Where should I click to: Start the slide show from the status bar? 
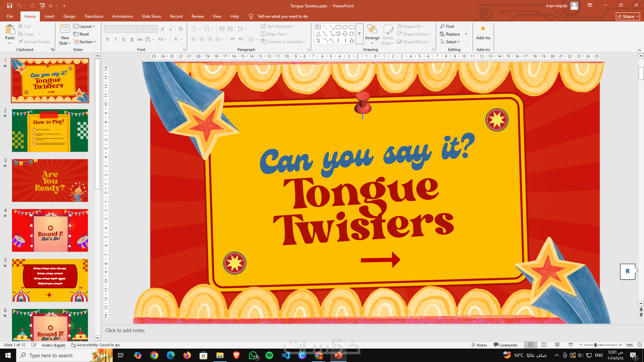pyautogui.click(x=571, y=345)
